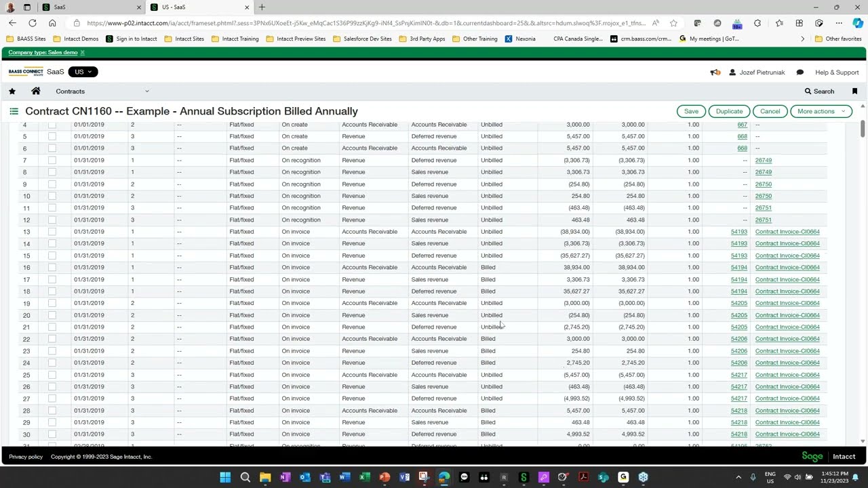Open Windows Start menu
The image size is (868, 488).
tap(225, 477)
